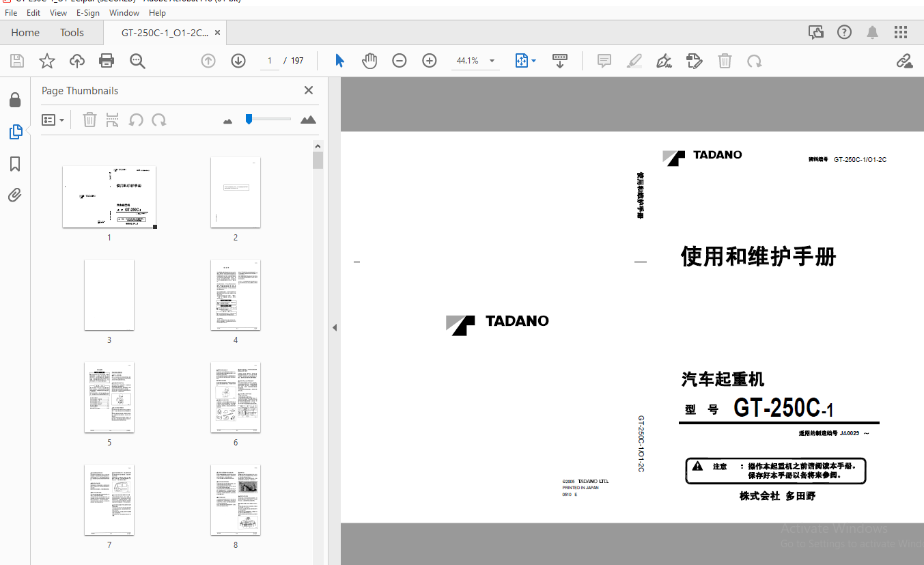Open the Edit menu
Image resolution: width=924 pixels, height=565 pixels.
[33, 12]
